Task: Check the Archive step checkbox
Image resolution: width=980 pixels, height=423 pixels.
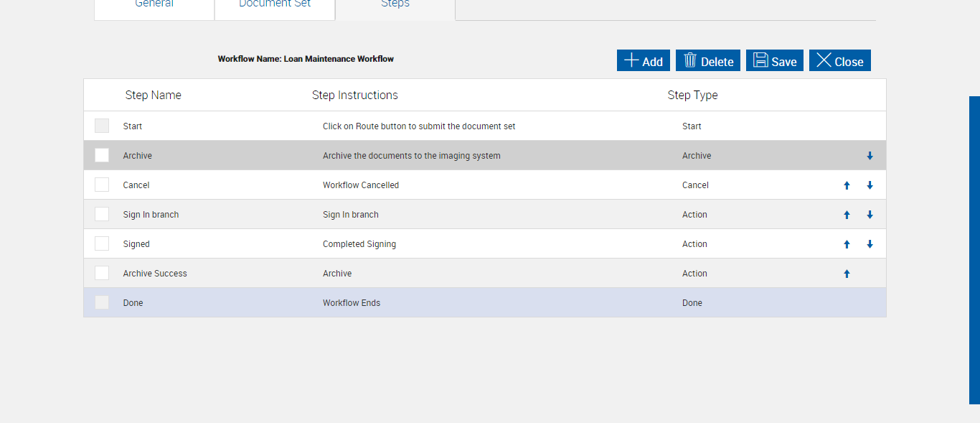Action: (102, 156)
